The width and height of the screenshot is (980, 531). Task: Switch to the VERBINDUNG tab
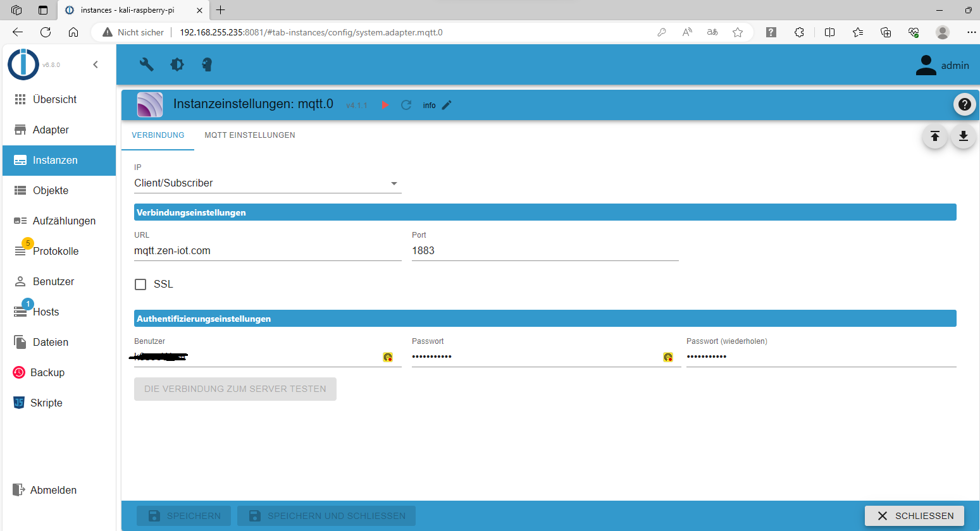coord(158,135)
